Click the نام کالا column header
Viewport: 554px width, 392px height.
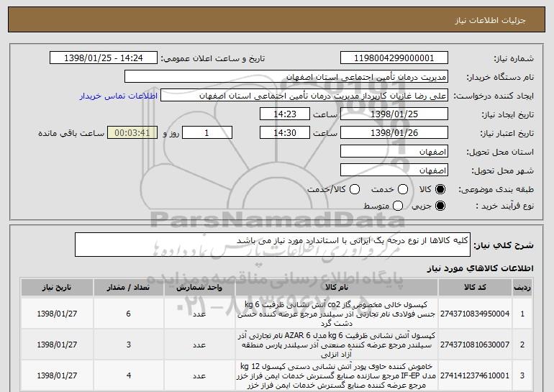point(337,288)
